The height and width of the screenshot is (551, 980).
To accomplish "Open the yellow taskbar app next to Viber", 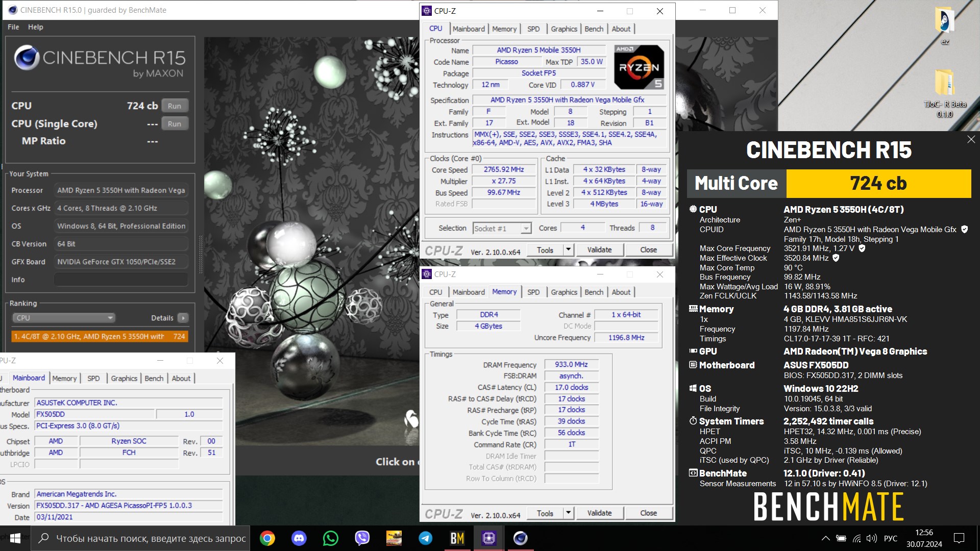I will 394,538.
